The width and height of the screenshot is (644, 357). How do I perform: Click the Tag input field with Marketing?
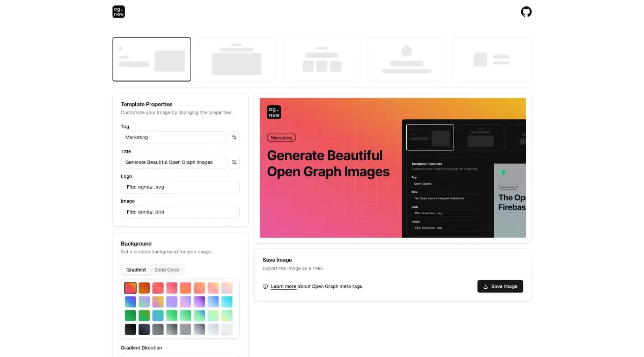tap(173, 137)
